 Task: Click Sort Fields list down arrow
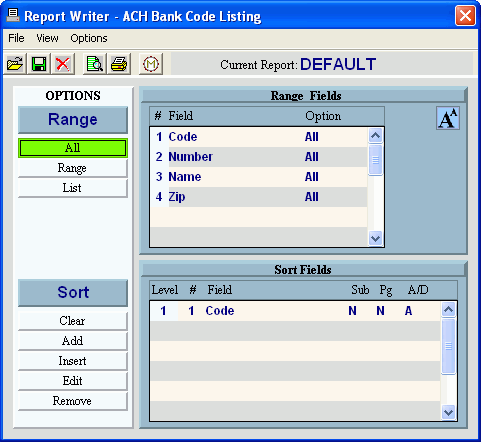(x=448, y=412)
